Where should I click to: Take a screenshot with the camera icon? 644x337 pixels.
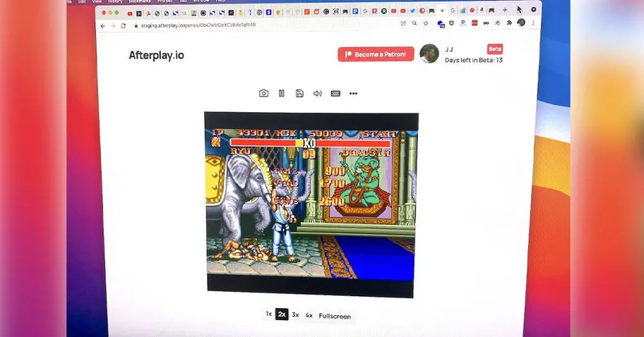pos(263,93)
